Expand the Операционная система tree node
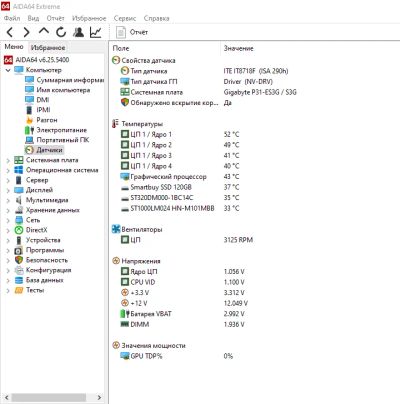Image resolution: width=400 pixels, height=404 pixels. [x=8, y=170]
